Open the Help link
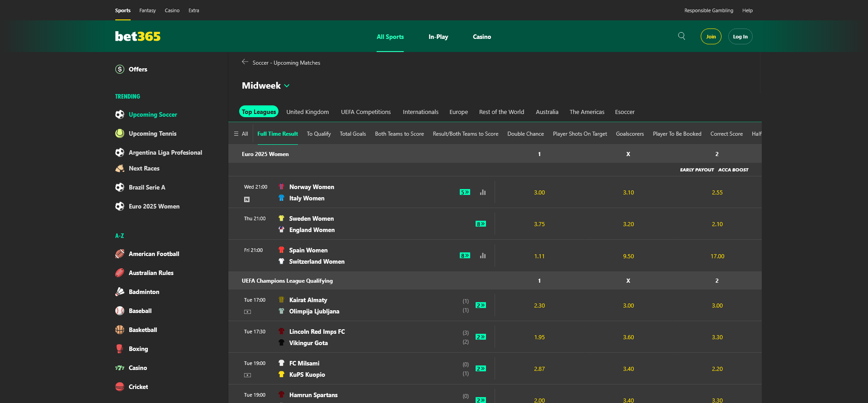This screenshot has width=868, height=403. 747,10
